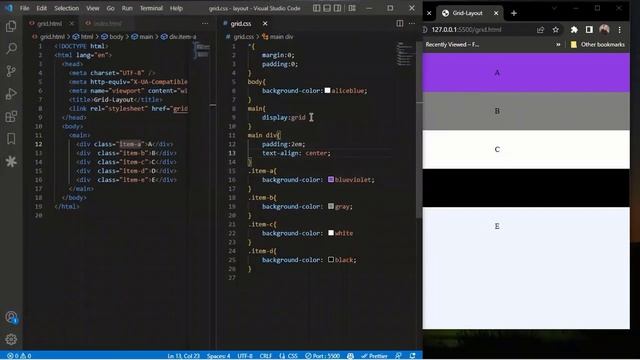Click 'Ln 13, Col 23' in status bar
640x360 pixels.
point(183,356)
